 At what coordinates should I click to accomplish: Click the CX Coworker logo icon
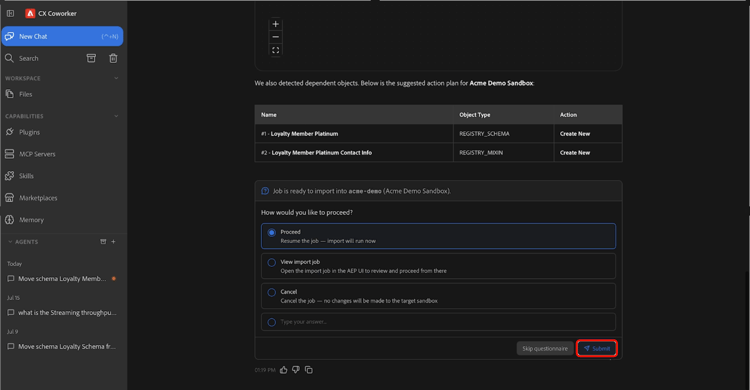(x=30, y=13)
